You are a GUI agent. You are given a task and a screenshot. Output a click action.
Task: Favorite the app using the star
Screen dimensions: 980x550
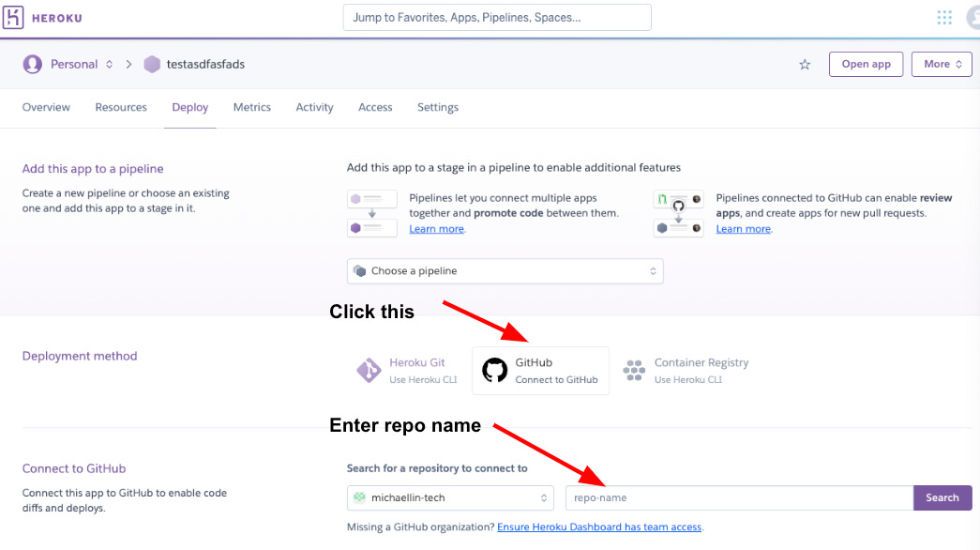(805, 64)
